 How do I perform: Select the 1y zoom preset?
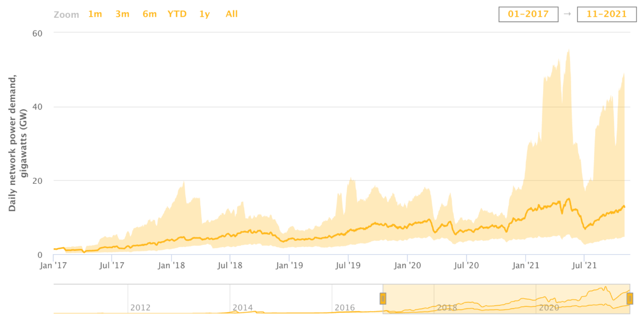[x=204, y=14]
